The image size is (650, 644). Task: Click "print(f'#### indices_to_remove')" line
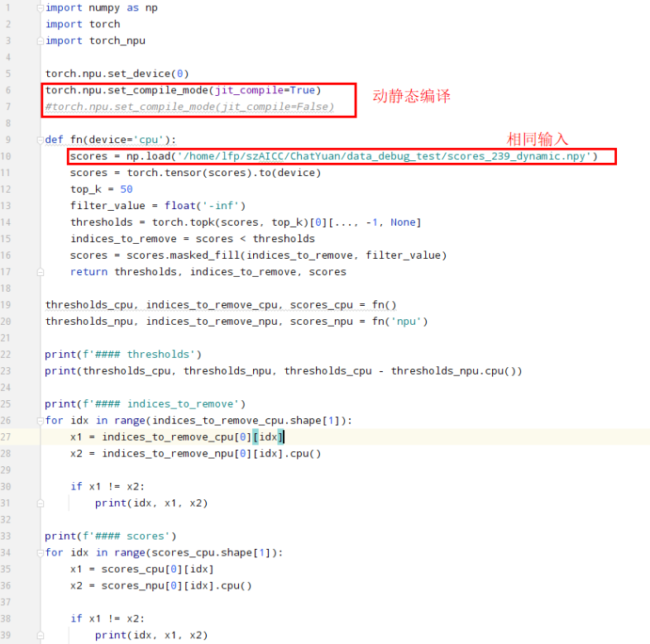coord(145,404)
